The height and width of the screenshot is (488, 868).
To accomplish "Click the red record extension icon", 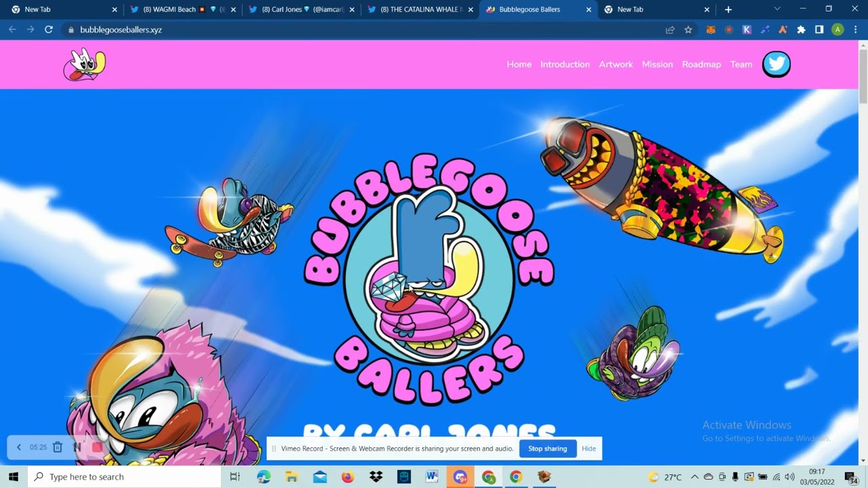I will [729, 30].
